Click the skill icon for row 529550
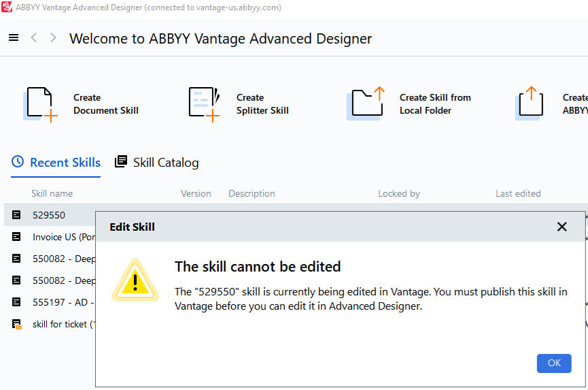 (16, 214)
